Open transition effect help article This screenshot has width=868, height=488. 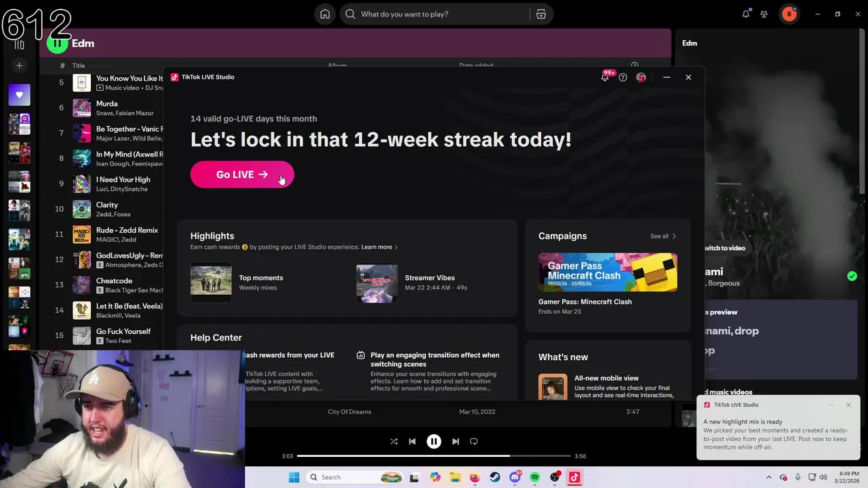(x=435, y=359)
